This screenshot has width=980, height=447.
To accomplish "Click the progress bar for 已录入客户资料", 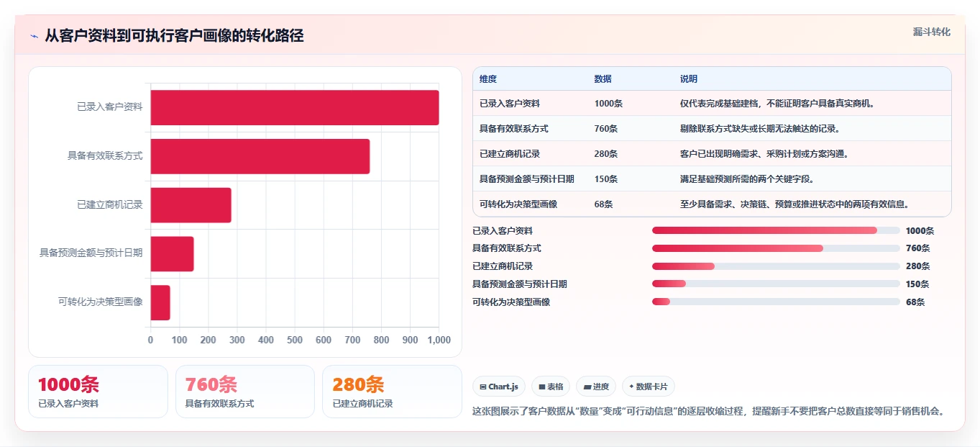I will click(776, 230).
